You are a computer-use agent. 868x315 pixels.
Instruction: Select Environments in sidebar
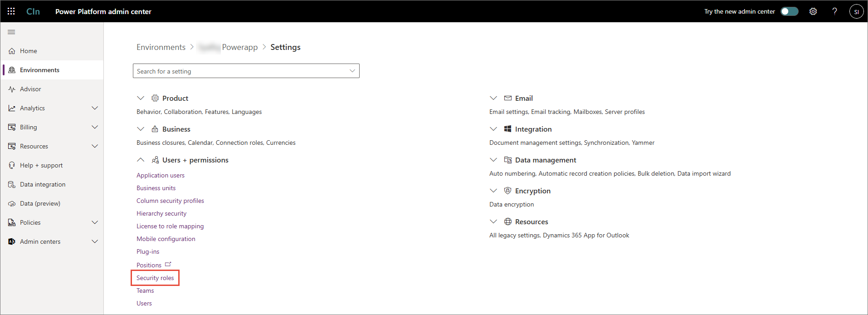point(39,70)
